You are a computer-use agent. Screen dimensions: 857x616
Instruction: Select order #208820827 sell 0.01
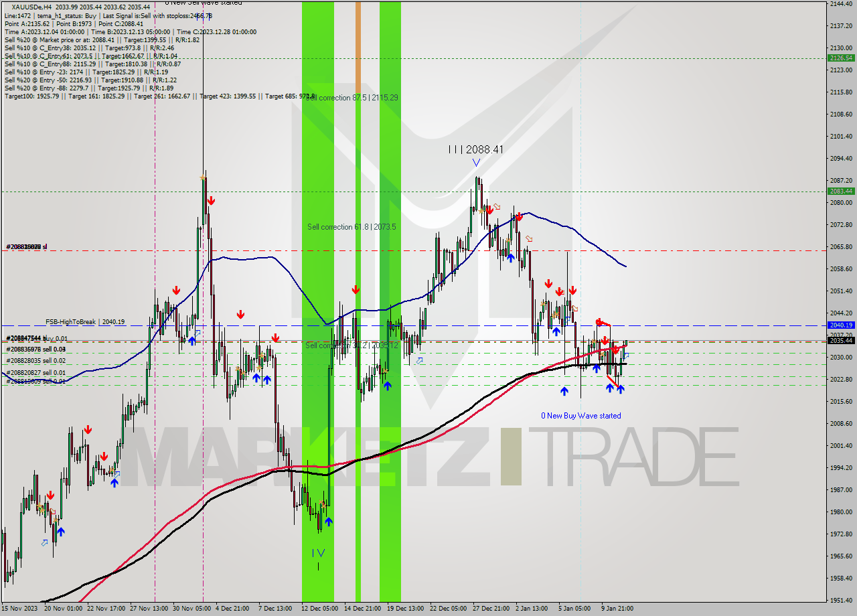point(36,373)
